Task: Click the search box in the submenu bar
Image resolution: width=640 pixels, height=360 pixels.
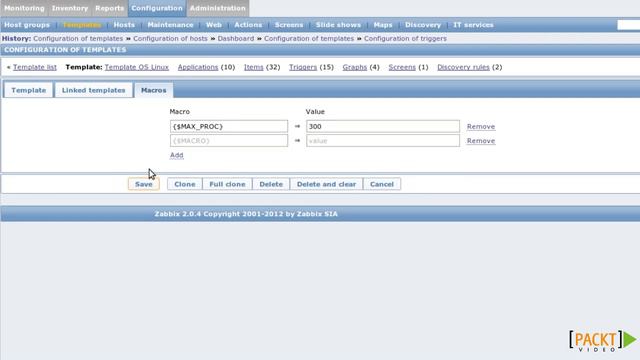Action: [x=629, y=25]
